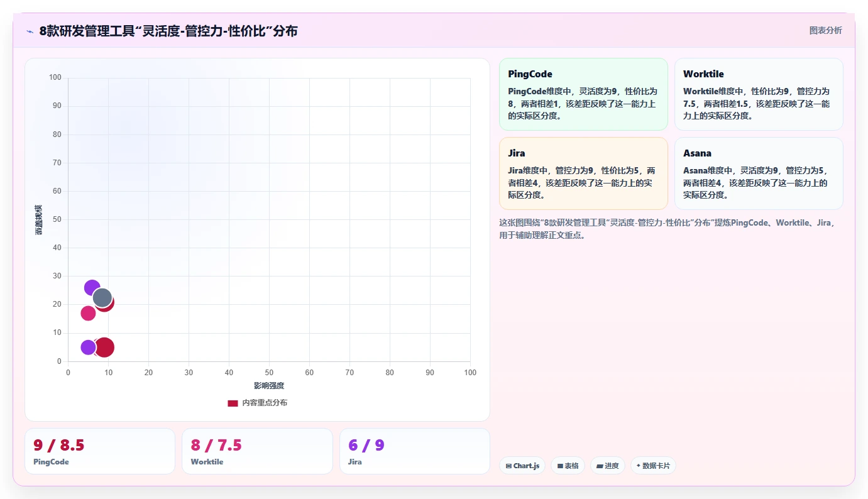
Task: Select the purple bubble near value 26
Action: click(x=92, y=288)
